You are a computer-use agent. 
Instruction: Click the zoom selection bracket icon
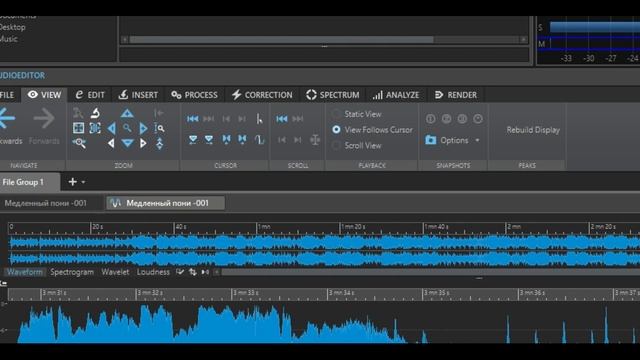pyautogui.click(x=95, y=128)
